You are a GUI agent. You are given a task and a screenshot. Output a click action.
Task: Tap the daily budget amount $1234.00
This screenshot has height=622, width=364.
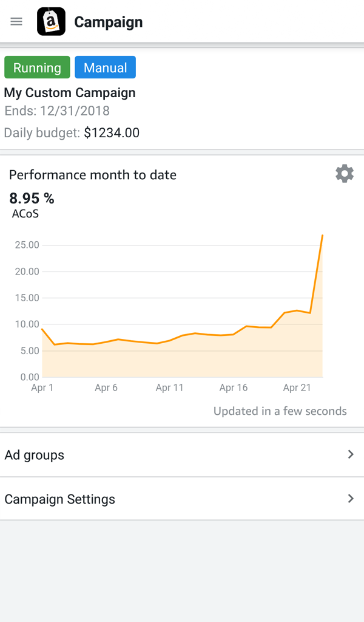point(112,133)
